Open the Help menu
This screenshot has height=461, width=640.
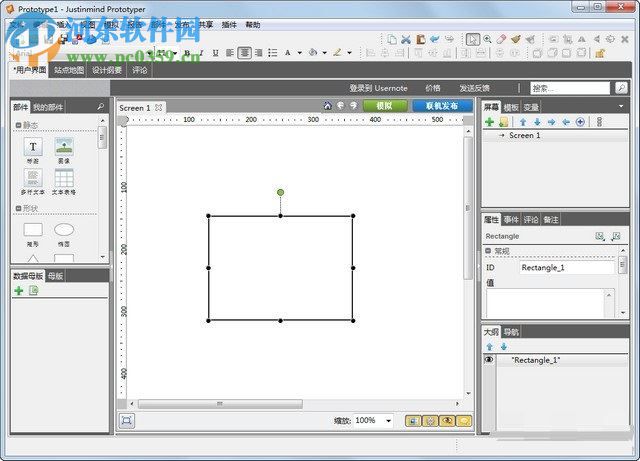click(253, 24)
